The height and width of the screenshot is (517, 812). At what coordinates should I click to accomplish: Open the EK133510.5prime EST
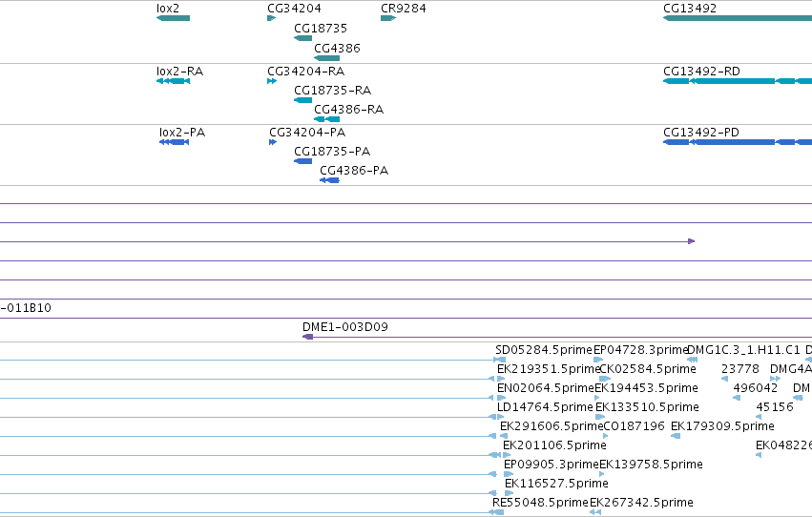point(600,417)
